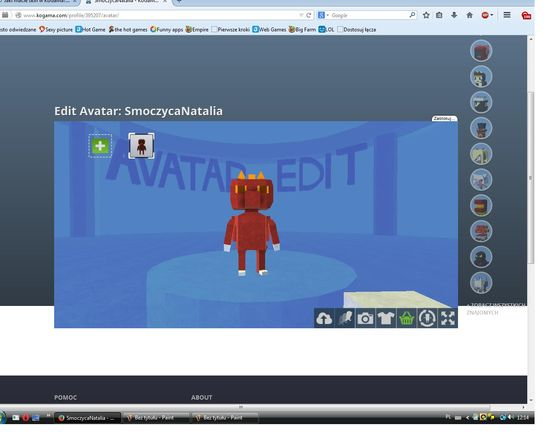Image resolution: width=550 pixels, height=440 pixels.
Task: Select the sixth friend avatar with white character
Action: (x=481, y=180)
